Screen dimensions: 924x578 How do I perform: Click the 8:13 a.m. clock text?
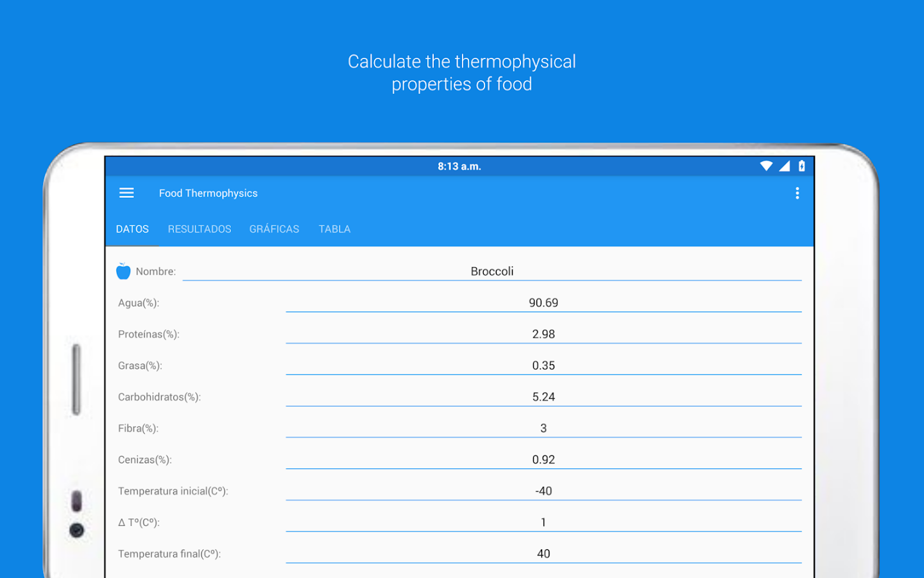coord(459,166)
